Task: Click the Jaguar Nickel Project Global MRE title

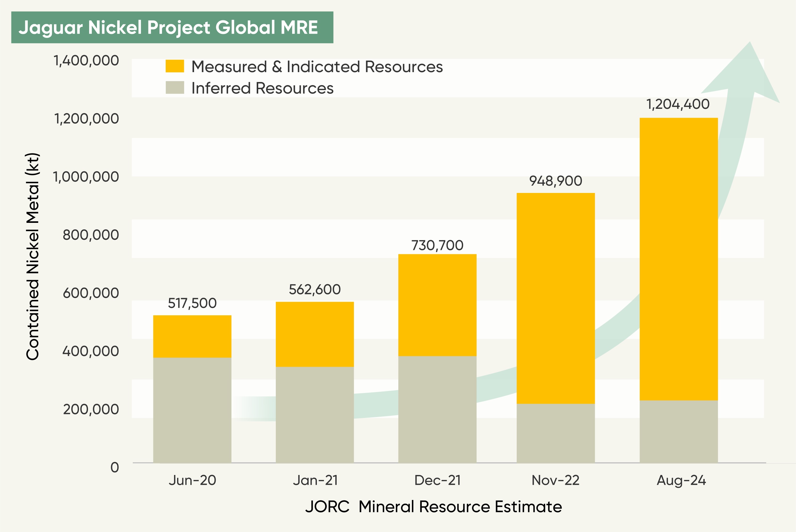Action: coord(168,27)
